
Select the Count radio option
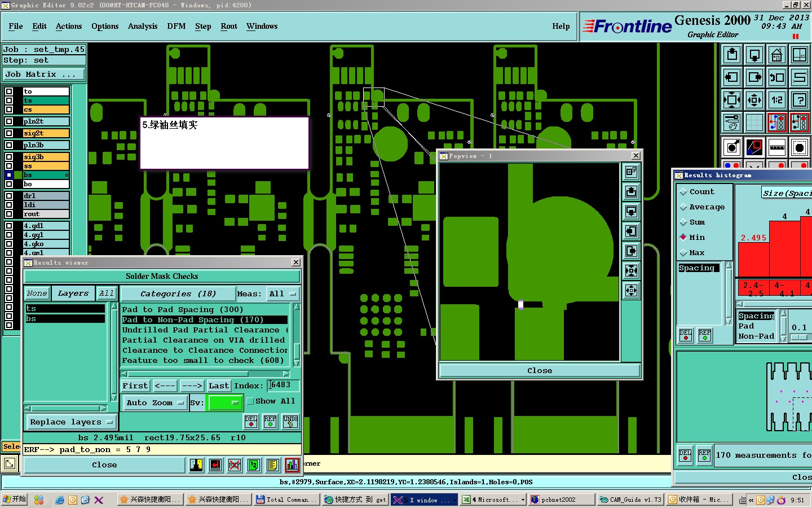tap(696, 192)
